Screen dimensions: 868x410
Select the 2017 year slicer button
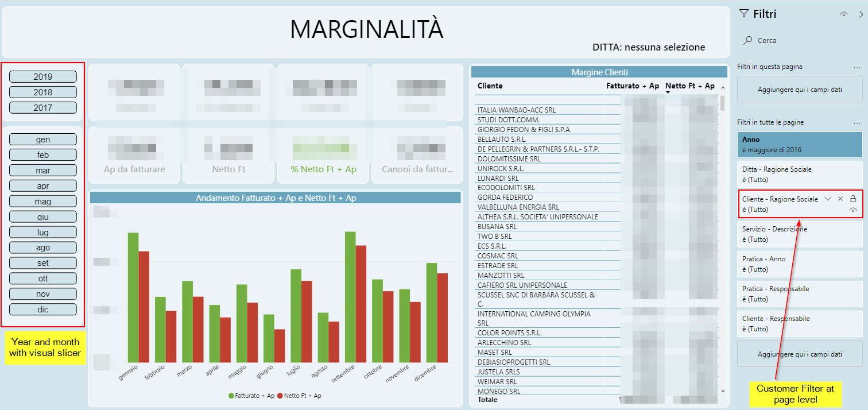coord(43,107)
